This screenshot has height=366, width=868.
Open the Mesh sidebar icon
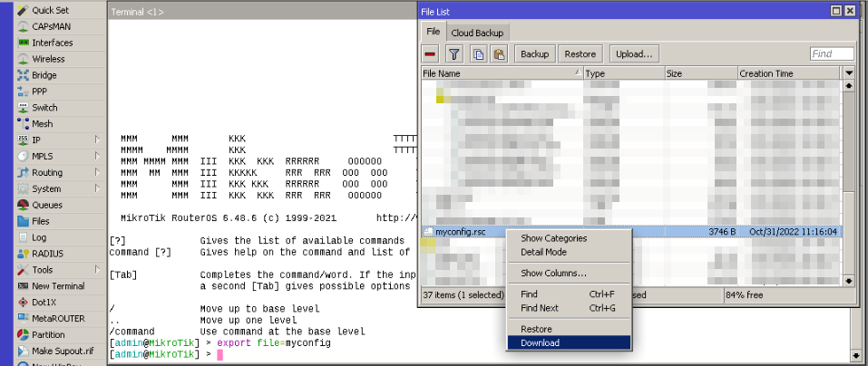[x=24, y=124]
